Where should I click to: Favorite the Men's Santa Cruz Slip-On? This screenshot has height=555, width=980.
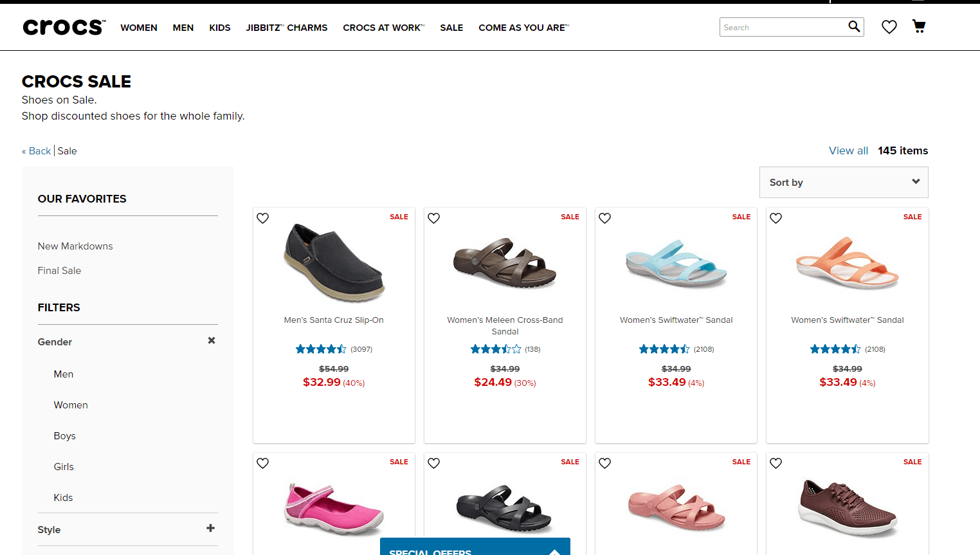click(x=263, y=218)
